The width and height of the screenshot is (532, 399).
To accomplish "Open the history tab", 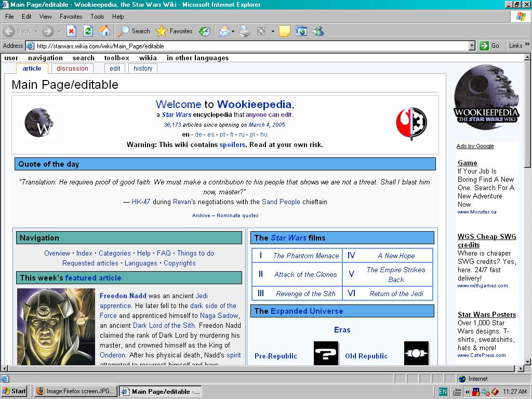I will coord(143,69).
